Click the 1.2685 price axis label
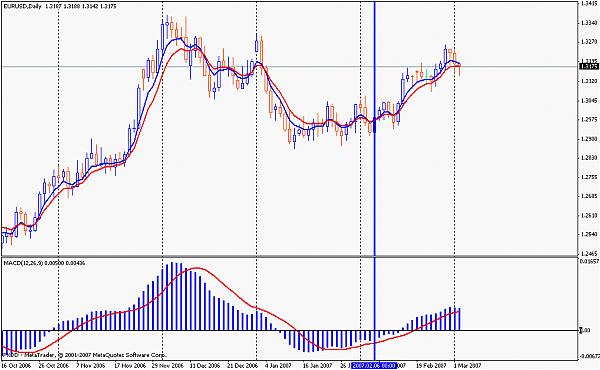The image size is (600, 370). (x=589, y=196)
